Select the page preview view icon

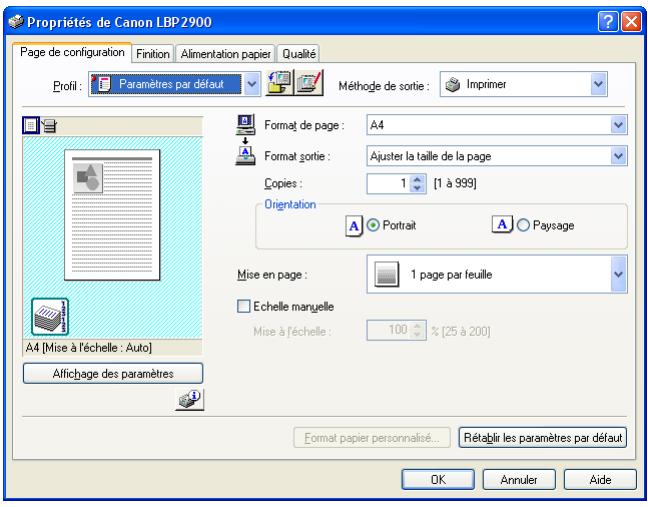tap(31, 125)
